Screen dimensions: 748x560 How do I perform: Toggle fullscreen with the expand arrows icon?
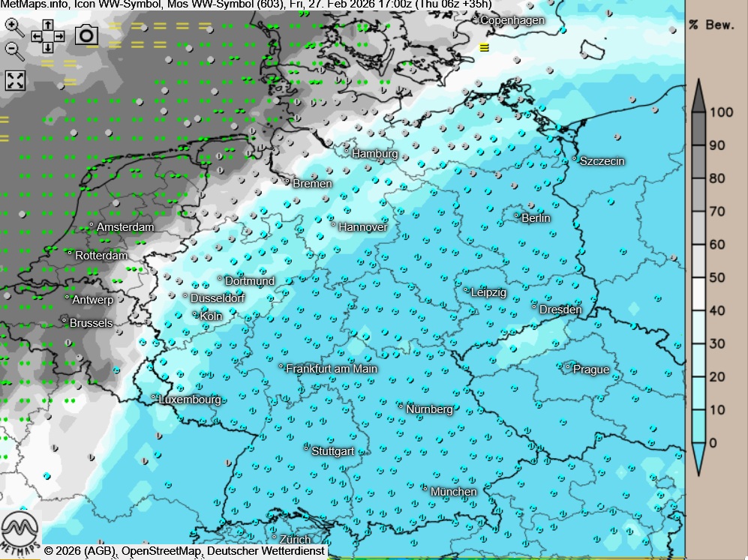15,80
